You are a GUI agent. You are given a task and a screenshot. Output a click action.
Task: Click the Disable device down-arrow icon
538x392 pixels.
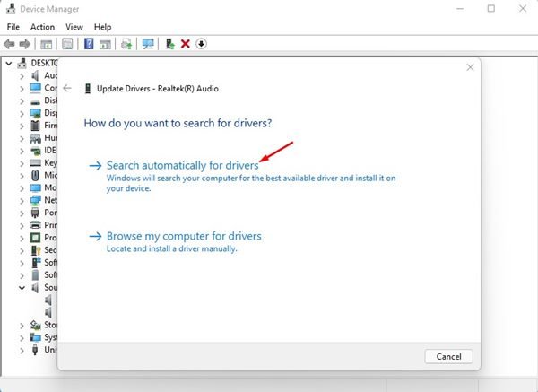[201, 44]
